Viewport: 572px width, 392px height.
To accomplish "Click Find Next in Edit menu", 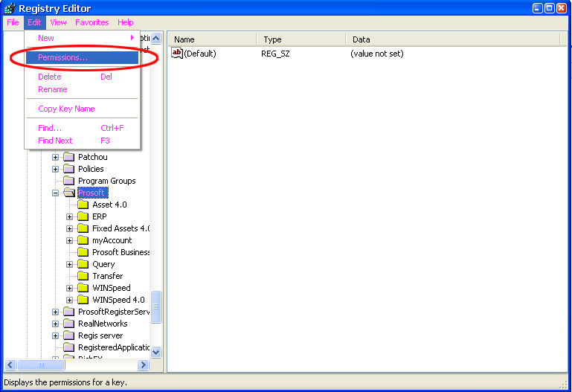I will point(55,141).
